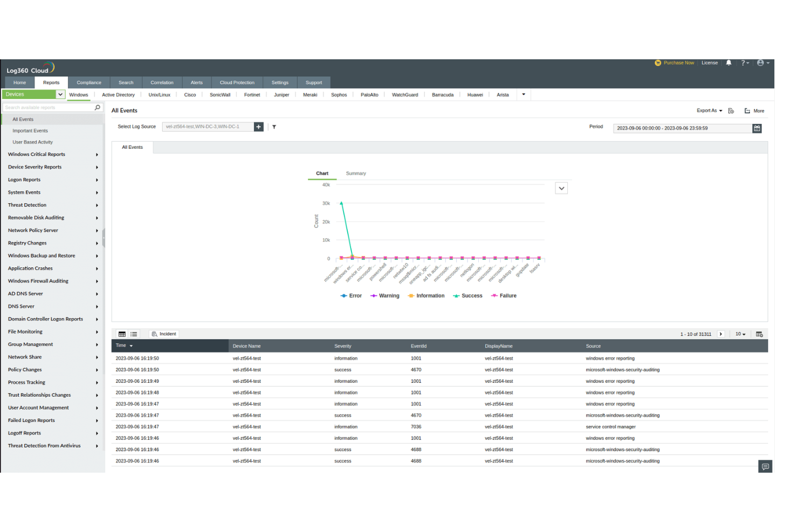This screenshot has height=532, width=798.
Task: Click the Select Log Source field
Action: [x=208, y=127]
